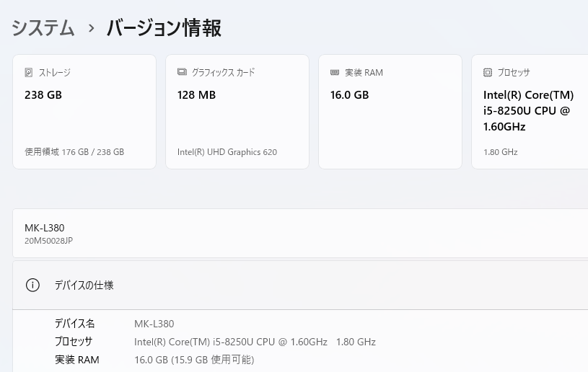Image resolution: width=588 pixels, height=372 pixels.
Task: Open the グラフィックス カード 128 MB card
Action: click(237, 112)
